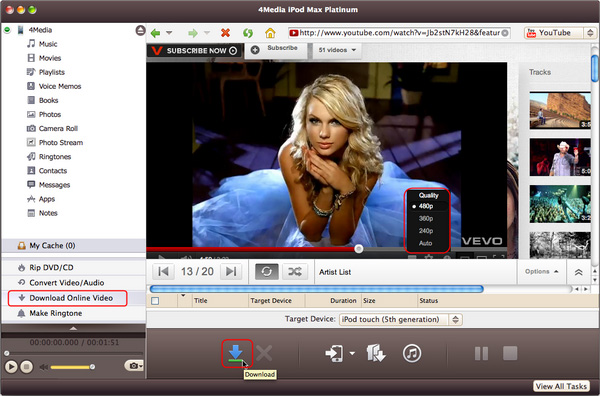Skip to previous track in playlist

coord(163,272)
